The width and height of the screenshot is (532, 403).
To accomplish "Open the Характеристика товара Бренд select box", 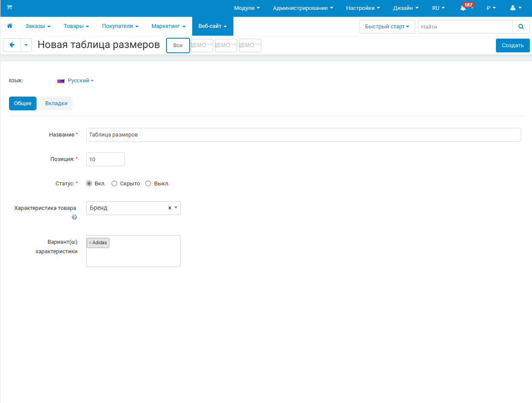I will click(x=133, y=208).
